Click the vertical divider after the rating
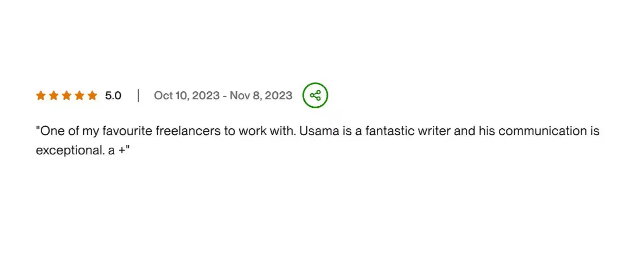 [x=138, y=95]
